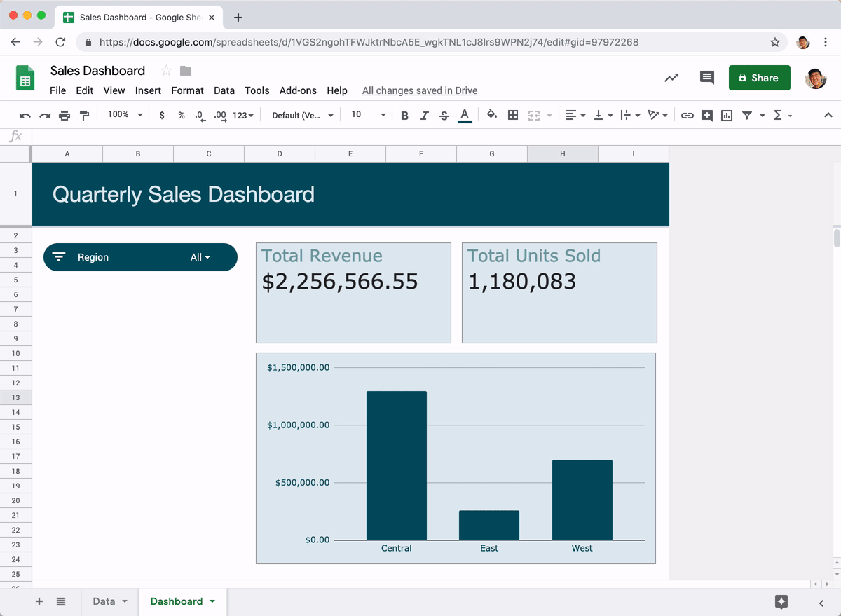
Task: Click the insert link icon
Action: click(688, 115)
